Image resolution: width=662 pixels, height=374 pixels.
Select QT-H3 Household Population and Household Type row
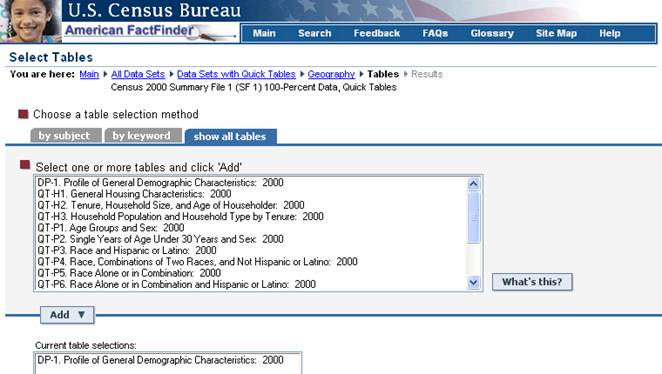coord(251,217)
